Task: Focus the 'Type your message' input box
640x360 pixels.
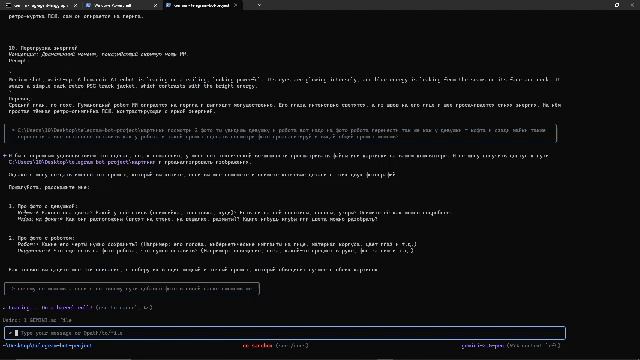Action: click(x=285, y=333)
